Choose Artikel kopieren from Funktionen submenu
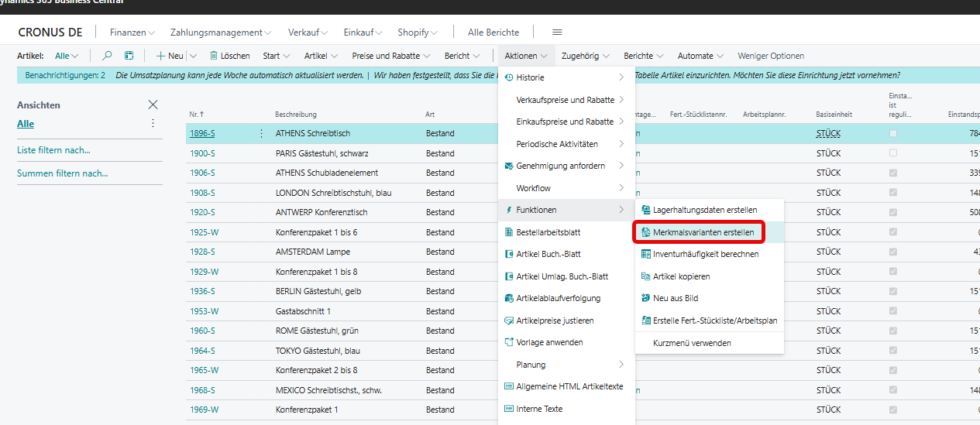 pos(681,276)
